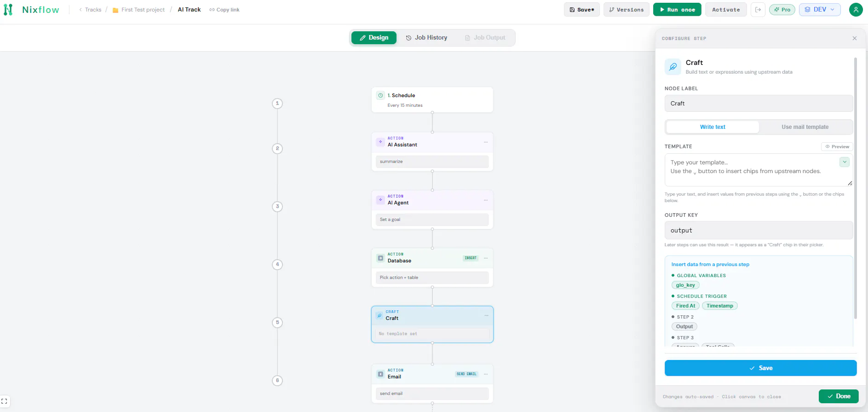Click the Set a goal field
Screen dimensions: 868x412
click(x=432, y=220)
